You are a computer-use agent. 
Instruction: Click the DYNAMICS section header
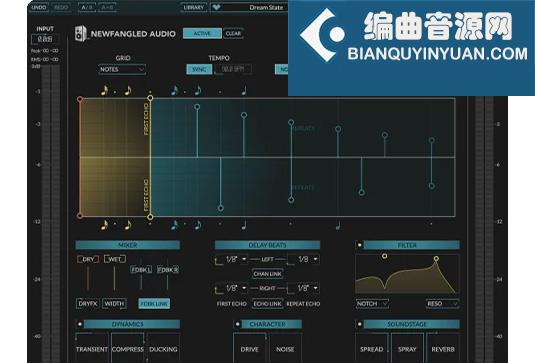tap(132, 324)
